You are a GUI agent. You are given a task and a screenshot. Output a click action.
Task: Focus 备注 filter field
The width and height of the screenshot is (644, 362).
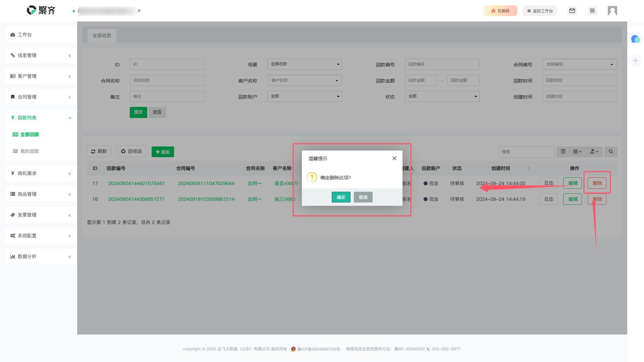coord(167,96)
